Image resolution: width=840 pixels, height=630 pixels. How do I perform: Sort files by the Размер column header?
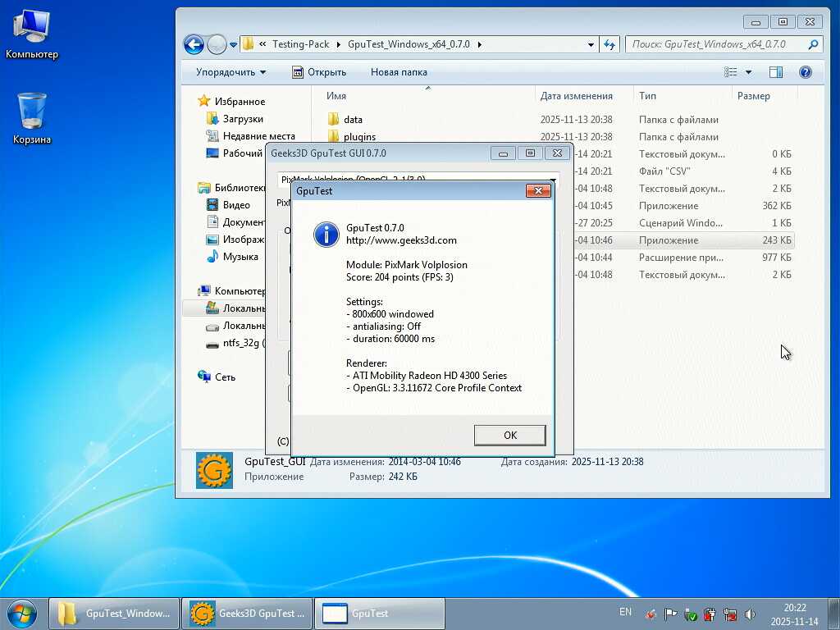click(753, 96)
